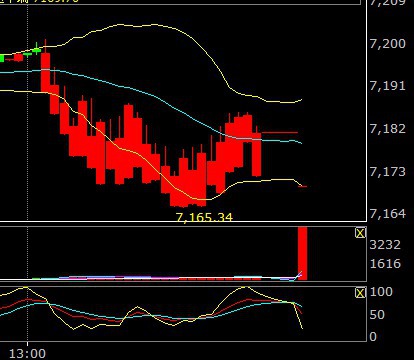Select the 13:00 time axis label
Image resolution: width=414 pixels, height=360 pixels.
27,354
